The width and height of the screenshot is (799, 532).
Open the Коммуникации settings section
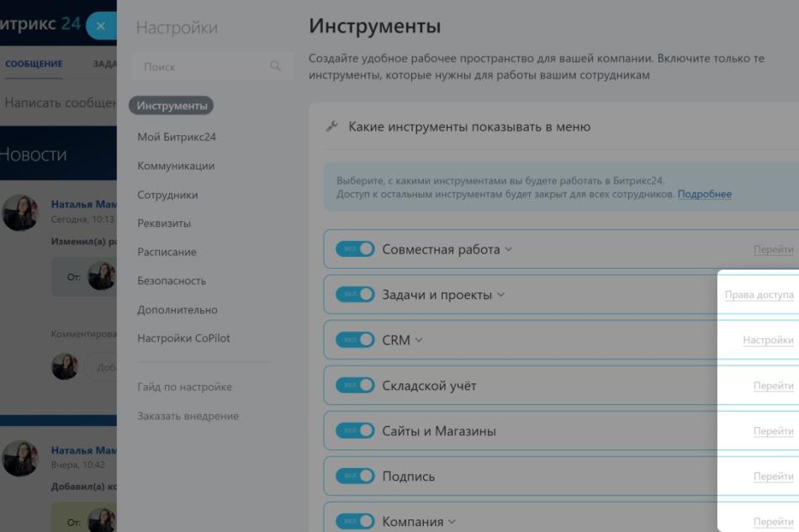(x=176, y=166)
